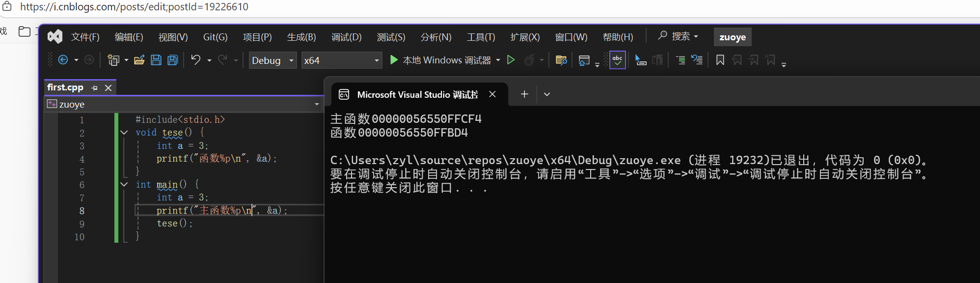
Task: Click line number 8 in the editor
Action: (x=82, y=211)
